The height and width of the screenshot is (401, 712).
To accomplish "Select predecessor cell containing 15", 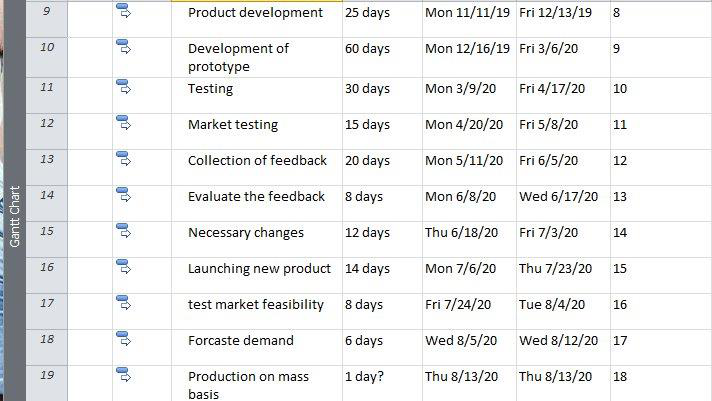I will click(661, 275).
